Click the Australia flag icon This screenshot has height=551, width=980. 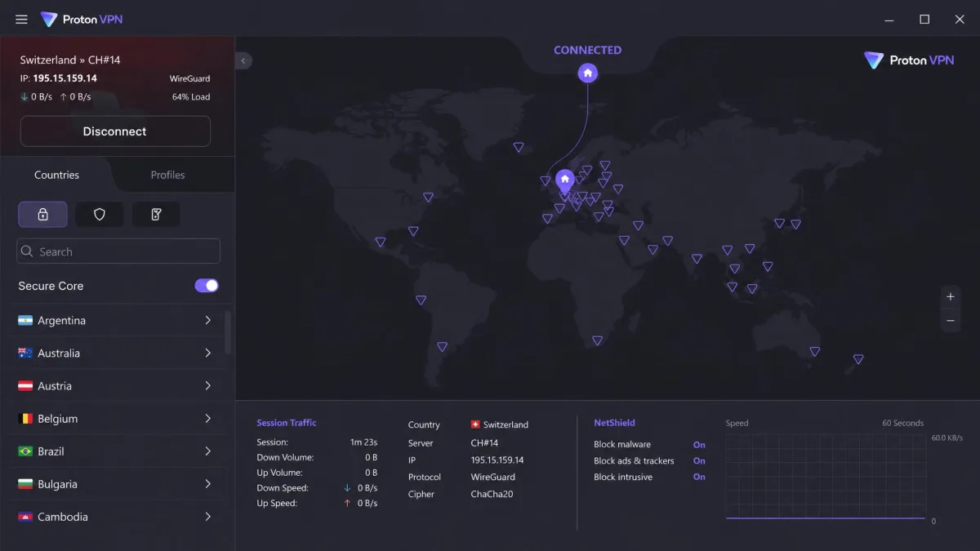point(25,353)
